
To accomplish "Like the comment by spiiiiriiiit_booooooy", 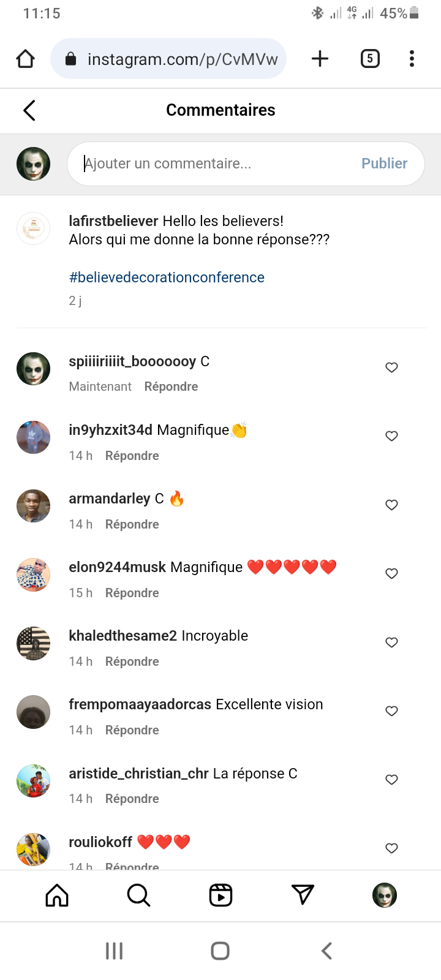I will (x=391, y=367).
